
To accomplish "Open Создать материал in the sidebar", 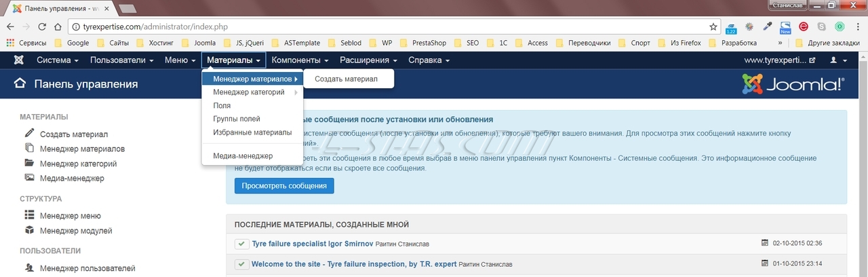I will pos(74,134).
